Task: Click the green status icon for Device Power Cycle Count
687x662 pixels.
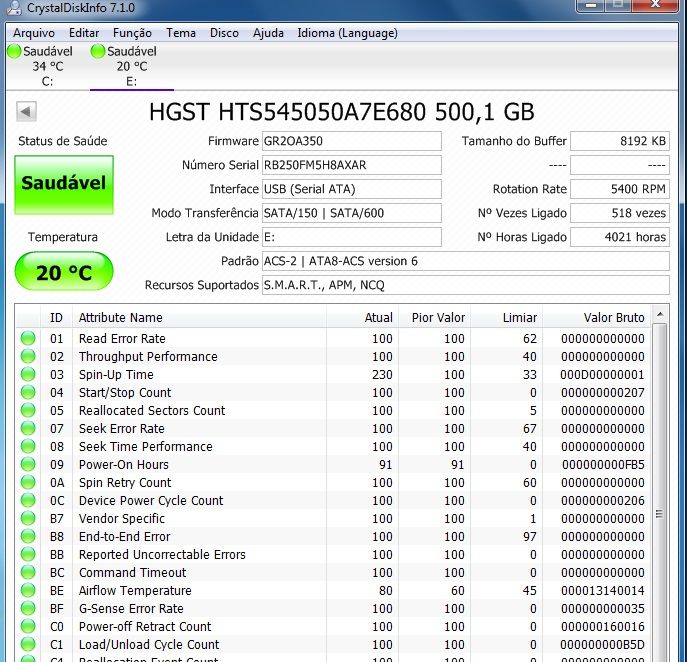Action: click(x=28, y=500)
